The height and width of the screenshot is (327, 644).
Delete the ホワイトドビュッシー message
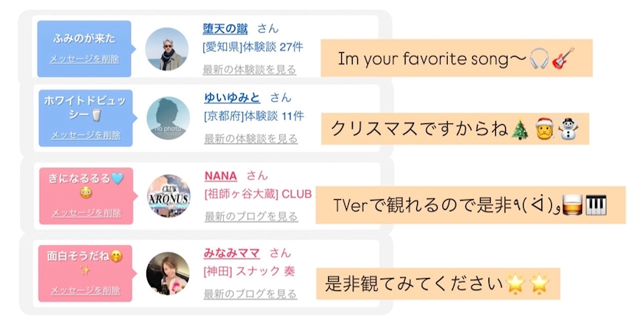point(86,135)
